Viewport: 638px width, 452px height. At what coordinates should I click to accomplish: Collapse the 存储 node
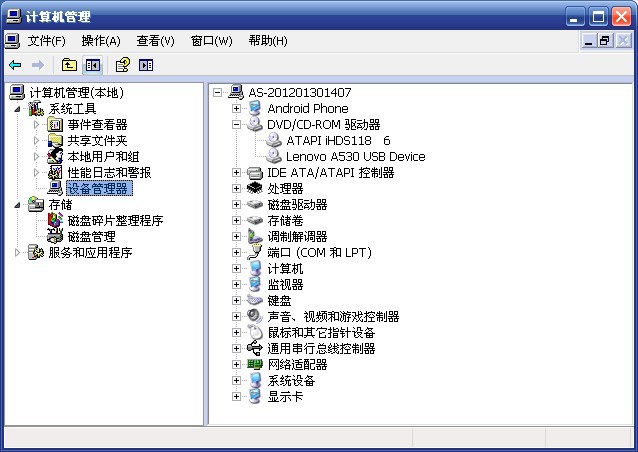pos(17,205)
